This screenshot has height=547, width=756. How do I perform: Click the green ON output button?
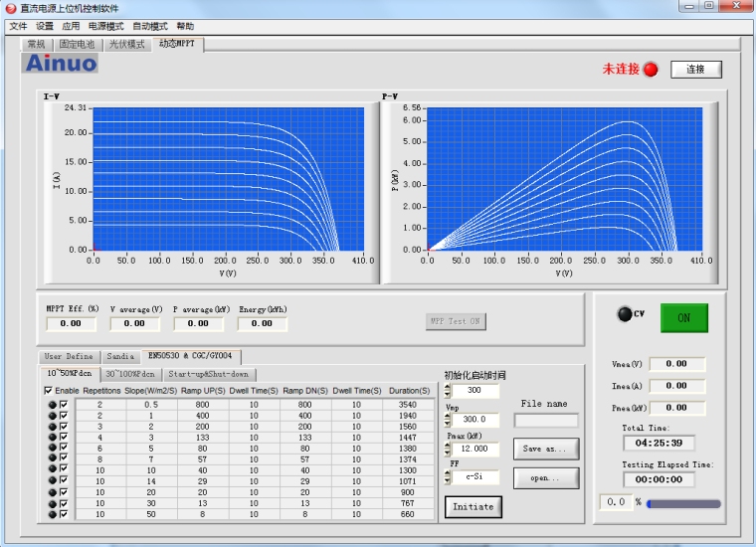pos(683,317)
